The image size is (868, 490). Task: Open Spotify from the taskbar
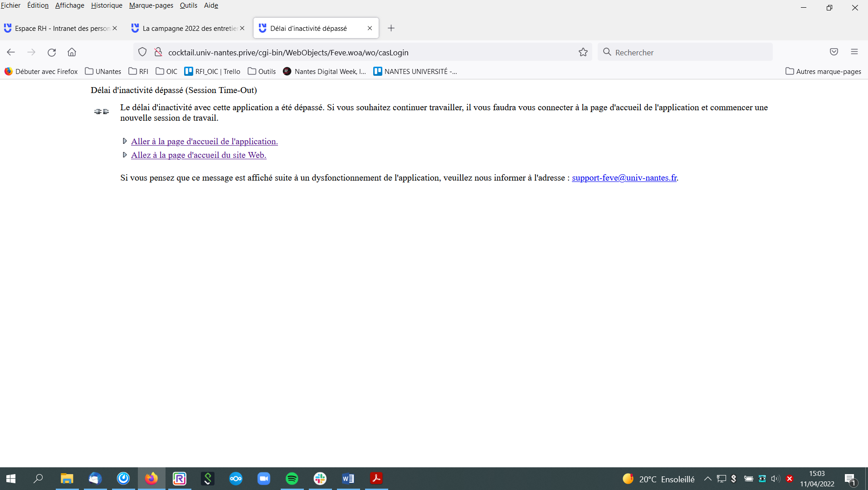292,479
